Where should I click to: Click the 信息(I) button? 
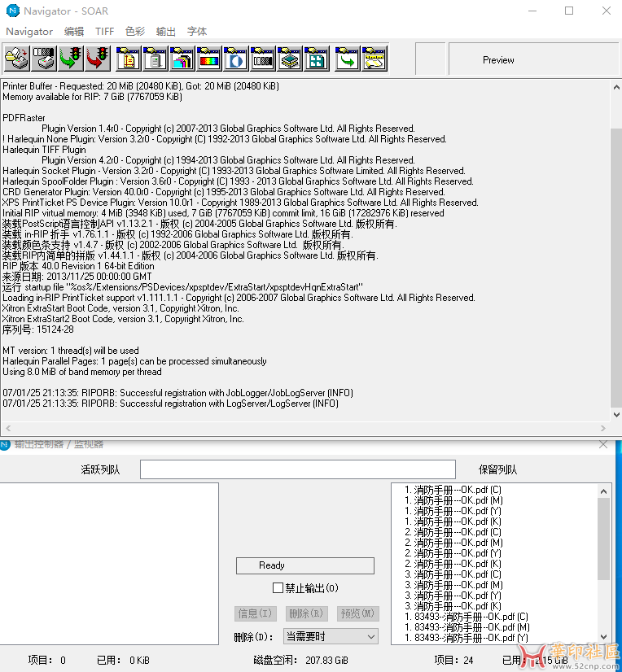[x=256, y=613]
